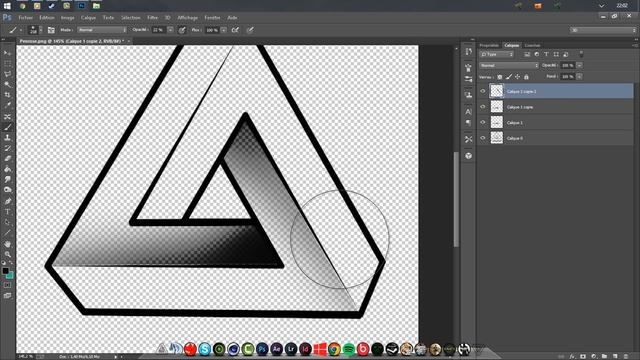Open the Filtre menu
The width and height of the screenshot is (640, 360).
[153, 18]
